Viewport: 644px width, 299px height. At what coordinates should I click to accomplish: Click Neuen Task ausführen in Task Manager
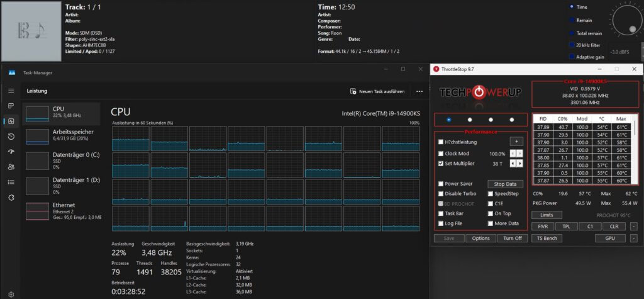click(x=377, y=91)
